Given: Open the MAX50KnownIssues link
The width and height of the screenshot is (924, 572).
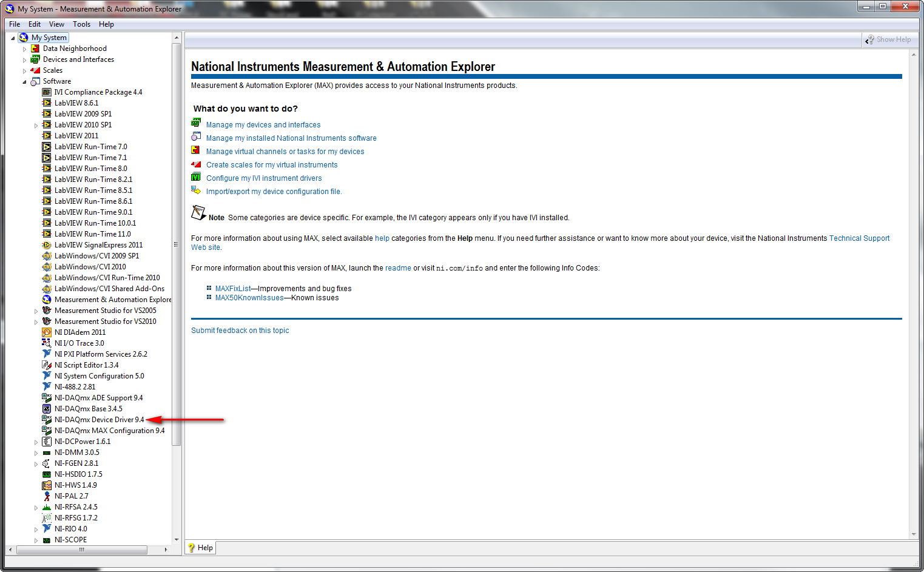Looking at the screenshot, I should click(x=249, y=298).
